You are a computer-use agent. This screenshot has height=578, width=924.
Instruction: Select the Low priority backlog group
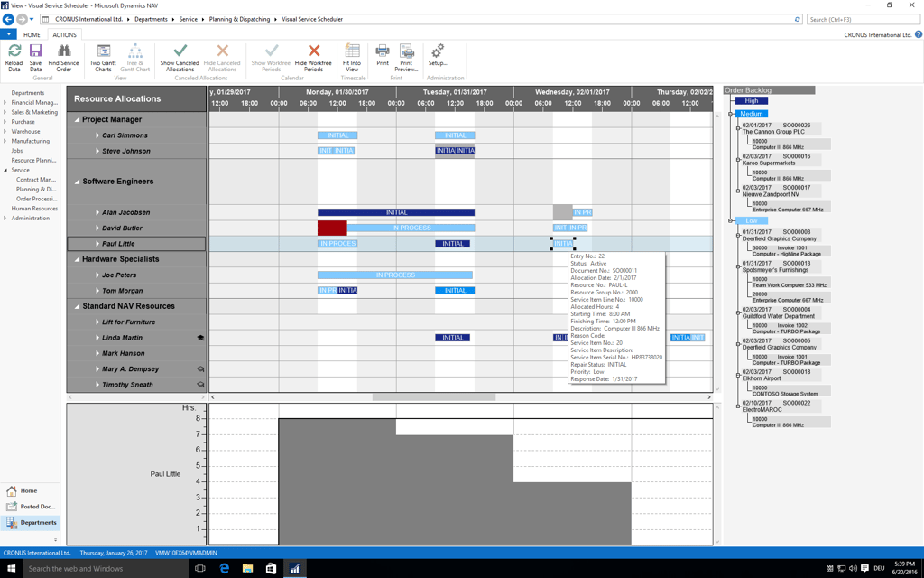tap(752, 220)
